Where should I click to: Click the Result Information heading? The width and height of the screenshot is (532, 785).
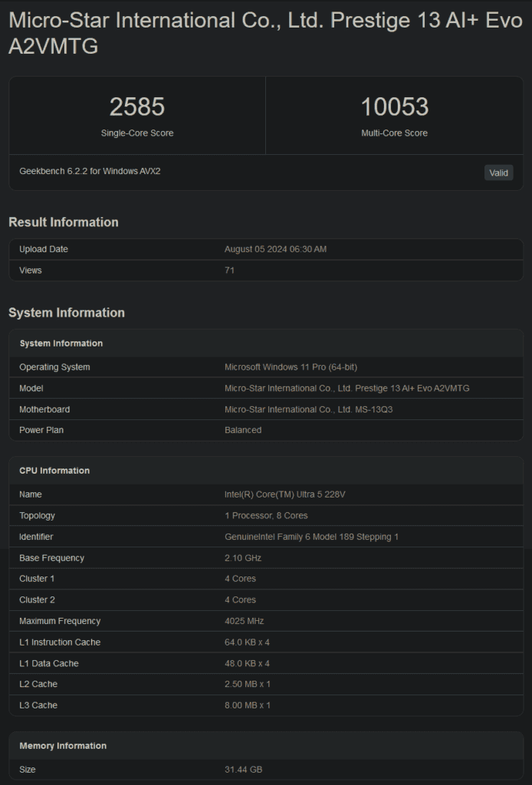click(64, 222)
